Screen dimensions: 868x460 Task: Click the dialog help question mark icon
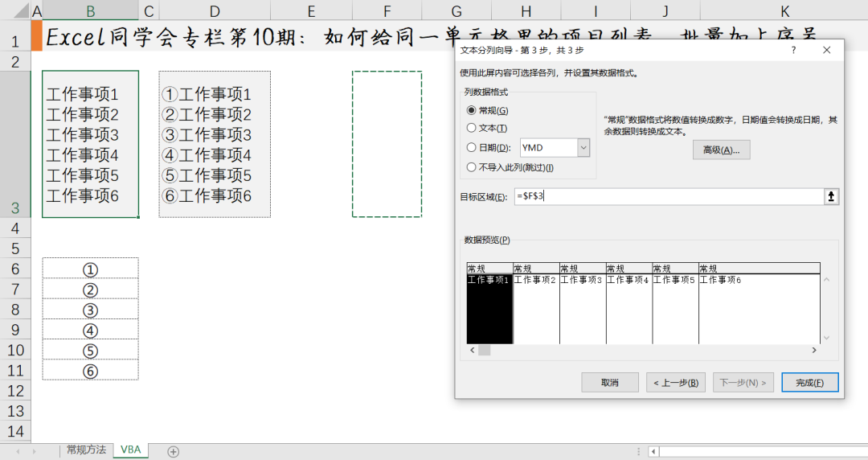(793, 50)
